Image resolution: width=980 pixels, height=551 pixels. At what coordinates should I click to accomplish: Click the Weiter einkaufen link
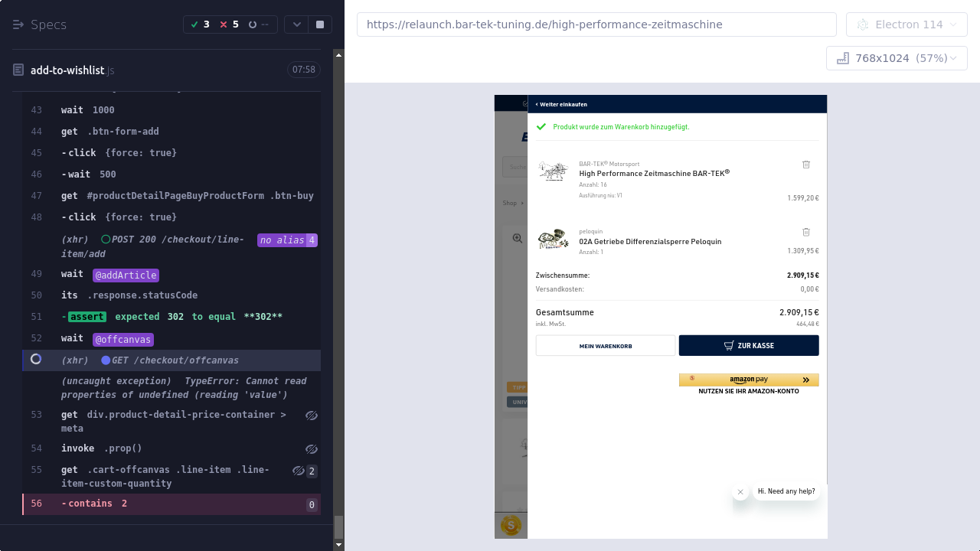coord(562,104)
